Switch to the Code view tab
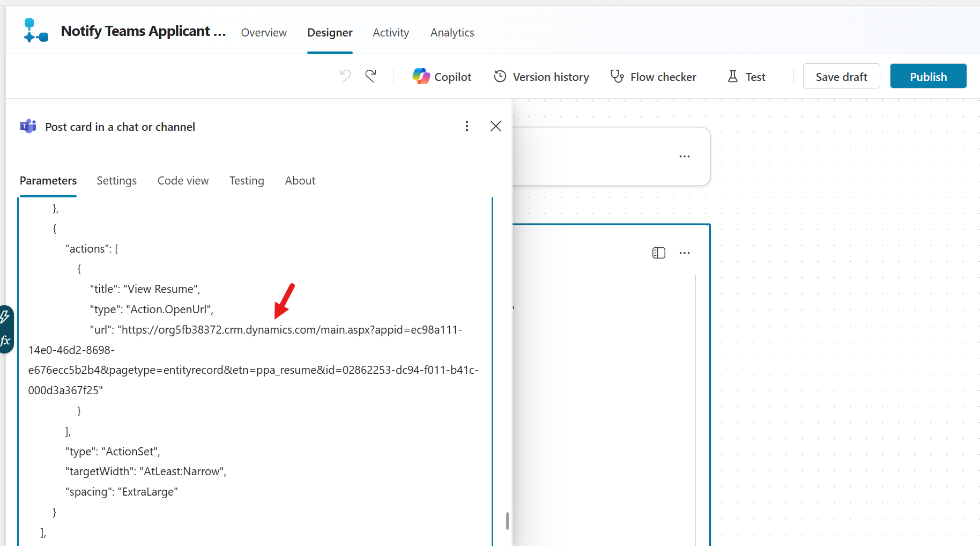The height and width of the screenshot is (546, 980). [x=183, y=180]
